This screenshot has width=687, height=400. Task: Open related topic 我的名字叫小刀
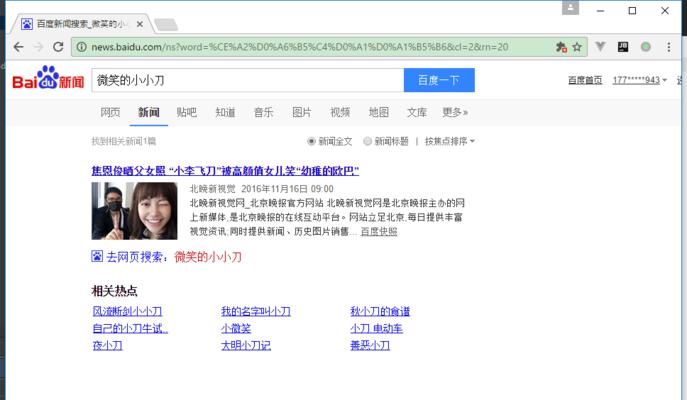tap(256, 311)
